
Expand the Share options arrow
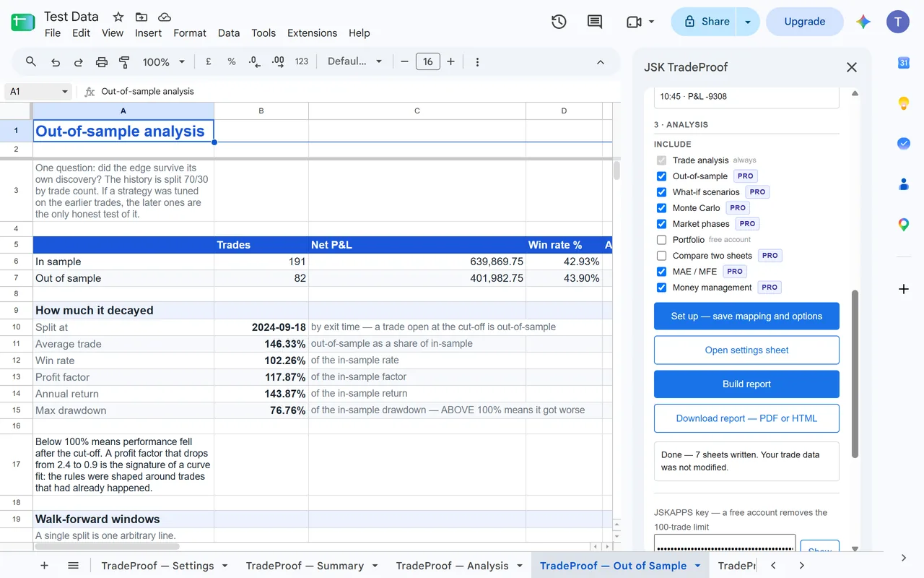(x=748, y=22)
